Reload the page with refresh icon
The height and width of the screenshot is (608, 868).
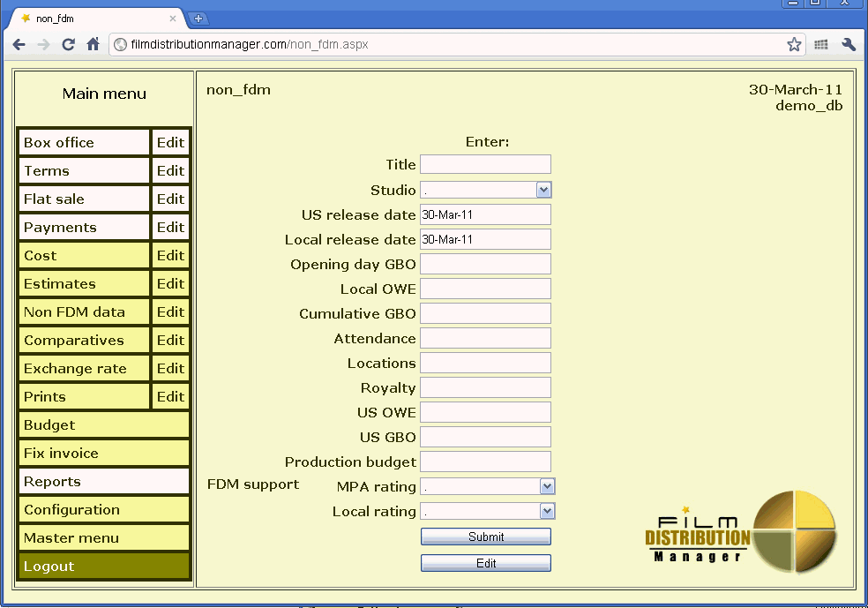click(68, 44)
